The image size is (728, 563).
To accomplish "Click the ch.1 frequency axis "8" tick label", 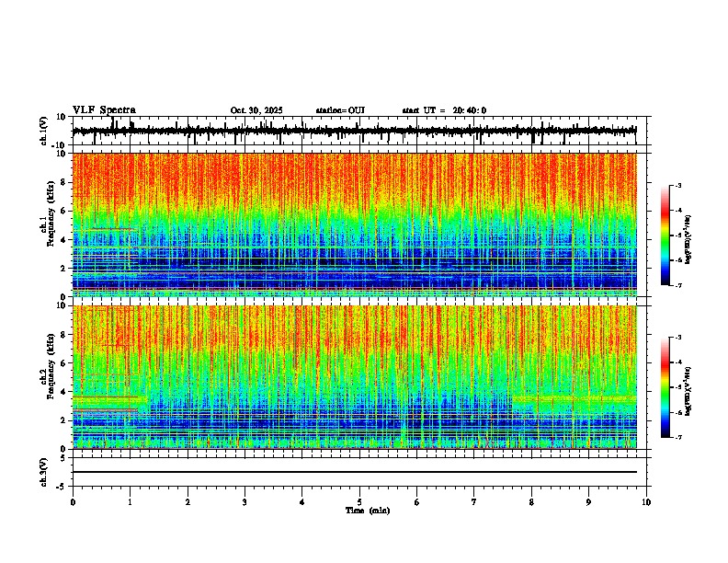I will click(64, 182).
